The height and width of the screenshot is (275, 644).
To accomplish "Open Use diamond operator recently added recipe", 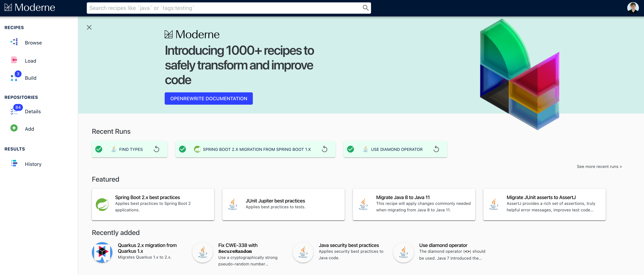I will 443,245.
